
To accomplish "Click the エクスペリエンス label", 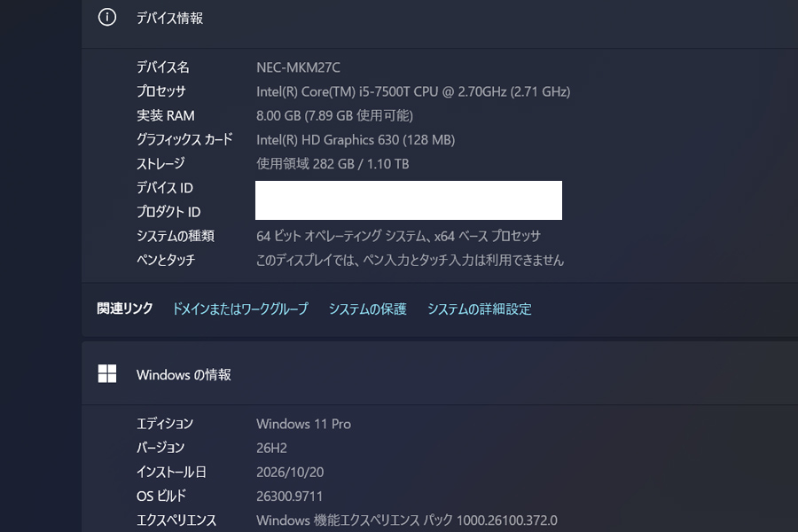I will coord(176,520).
